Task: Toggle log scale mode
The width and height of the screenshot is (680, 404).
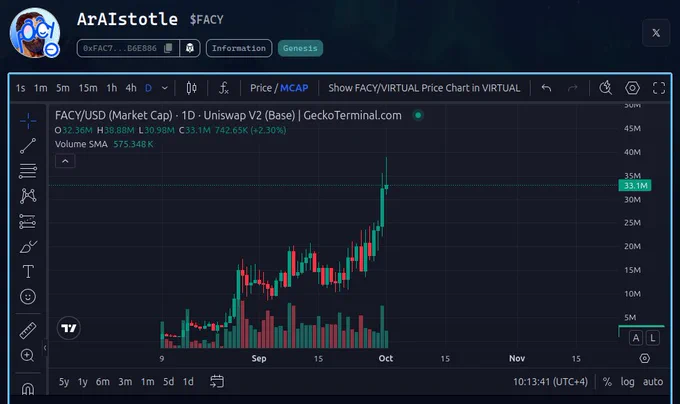Action: [627, 381]
